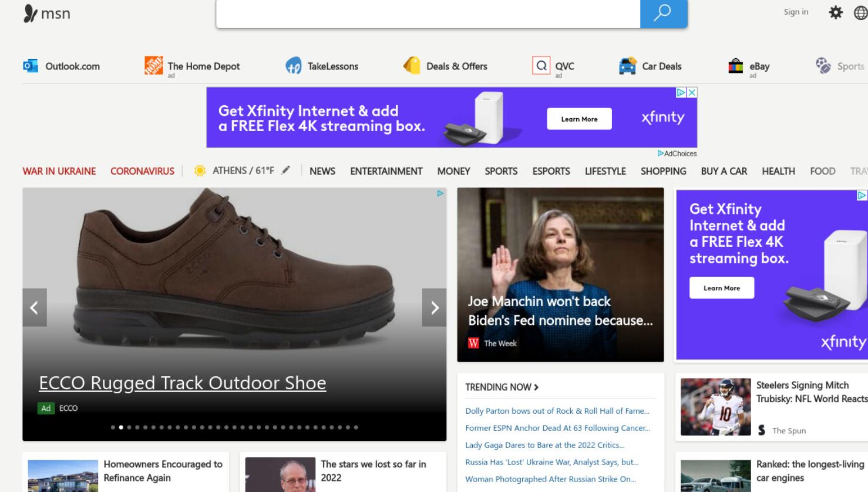Click the Sign in link
Screen dimensions: 868x492
coord(796,12)
